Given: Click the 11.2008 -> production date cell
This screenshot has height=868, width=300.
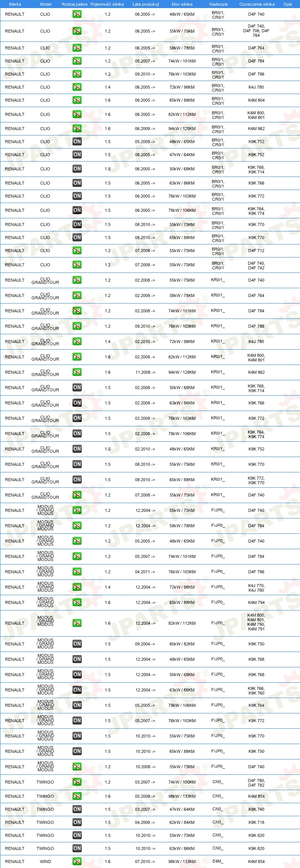Looking at the screenshot, I should [145, 372].
